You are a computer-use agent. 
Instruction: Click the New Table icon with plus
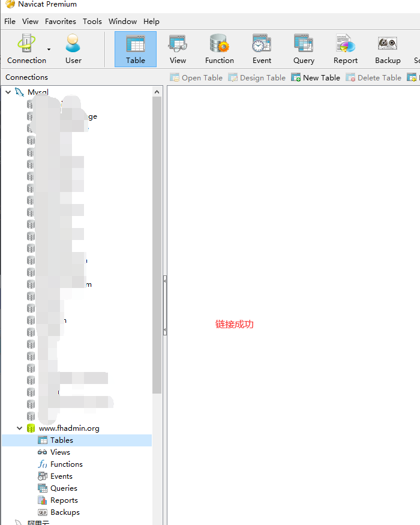coord(296,77)
